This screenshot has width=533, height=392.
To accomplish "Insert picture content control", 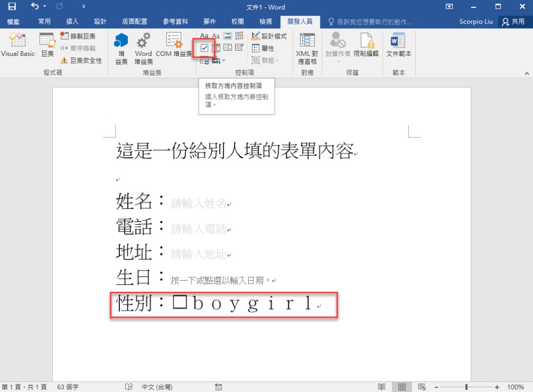I will (228, 36).
